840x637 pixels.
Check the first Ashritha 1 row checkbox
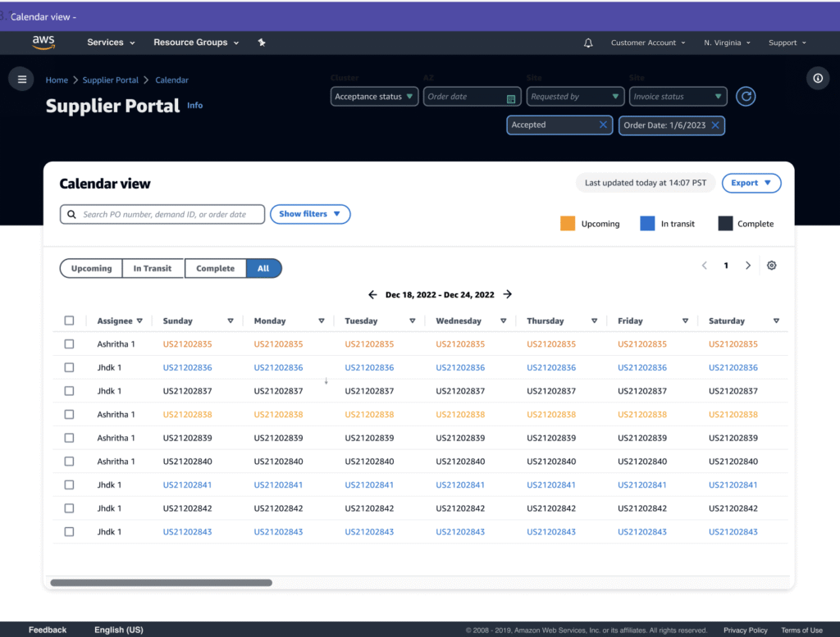coord(69,344)
